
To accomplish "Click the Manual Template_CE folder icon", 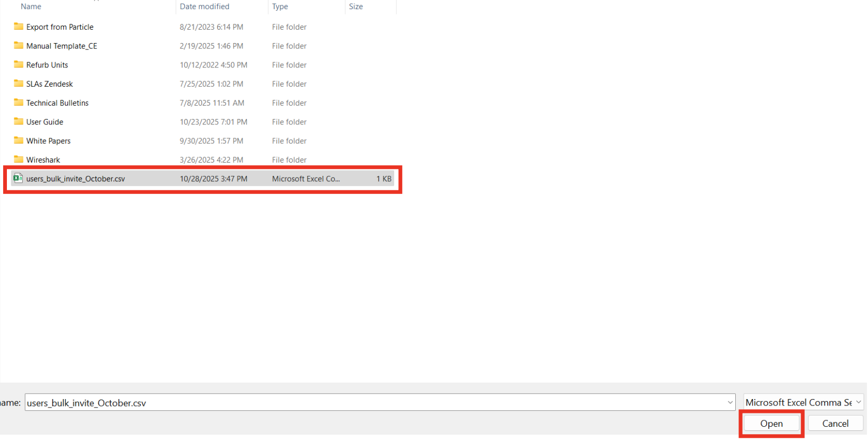I will (x=19, y=46).
